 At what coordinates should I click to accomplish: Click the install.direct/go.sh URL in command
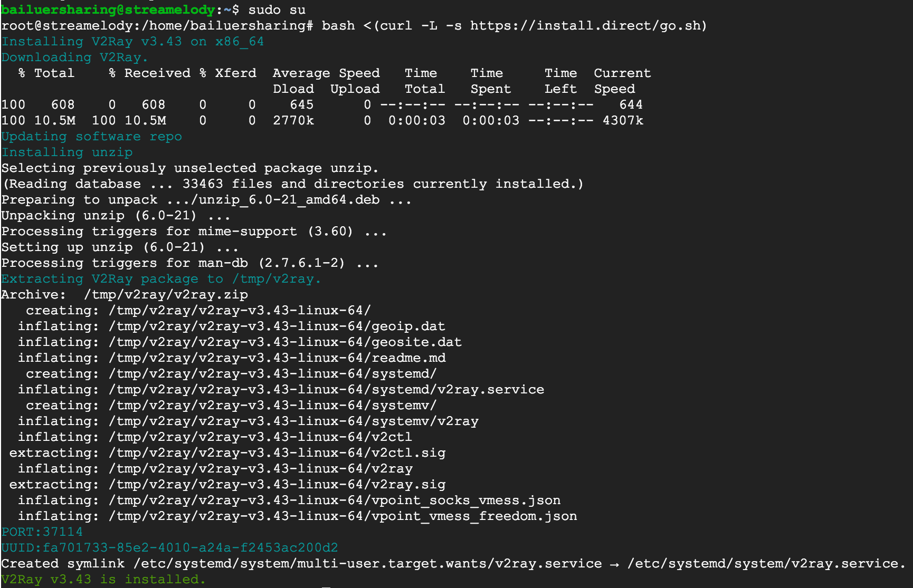click(x=586, y=26)
